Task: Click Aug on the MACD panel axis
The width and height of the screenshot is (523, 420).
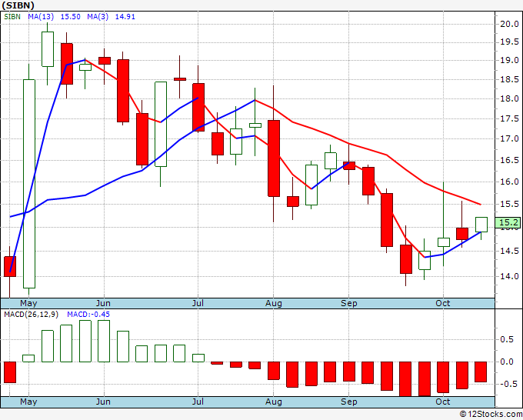Action: [x=274, y=402]
